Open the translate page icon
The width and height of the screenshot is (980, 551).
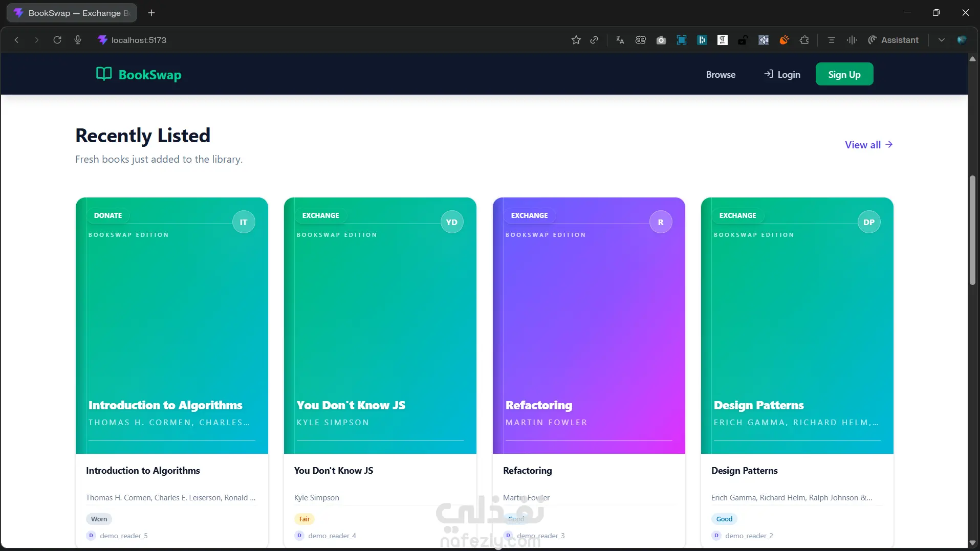click(x=620, y=40)
